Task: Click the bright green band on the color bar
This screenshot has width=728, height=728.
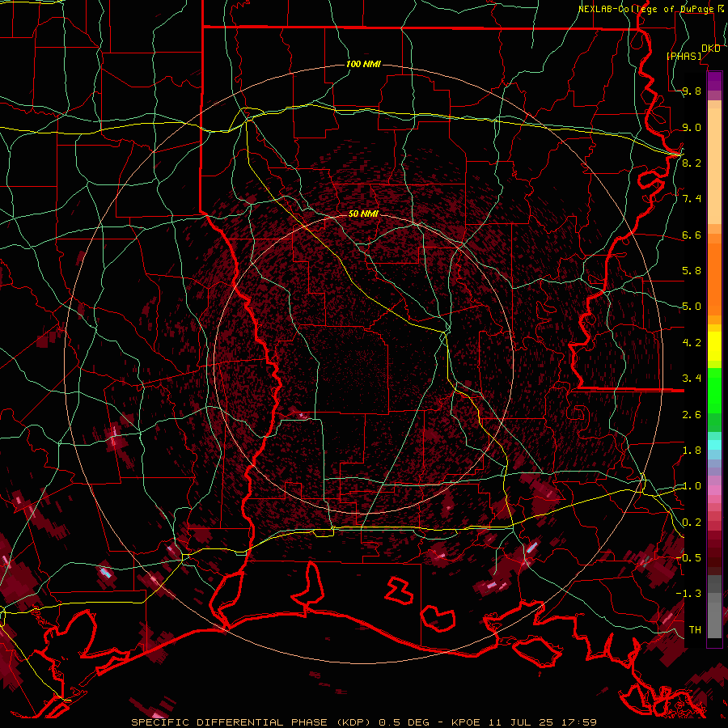Action: coord(714,389)
